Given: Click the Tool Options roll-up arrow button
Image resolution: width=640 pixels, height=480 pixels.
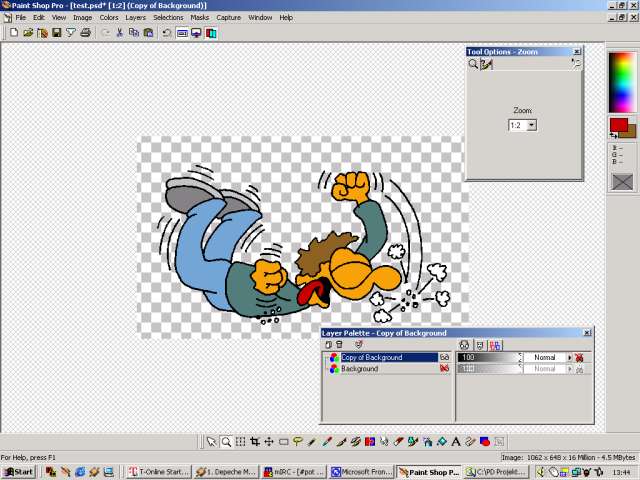Looking at the screenshot, I should (576, 63).
